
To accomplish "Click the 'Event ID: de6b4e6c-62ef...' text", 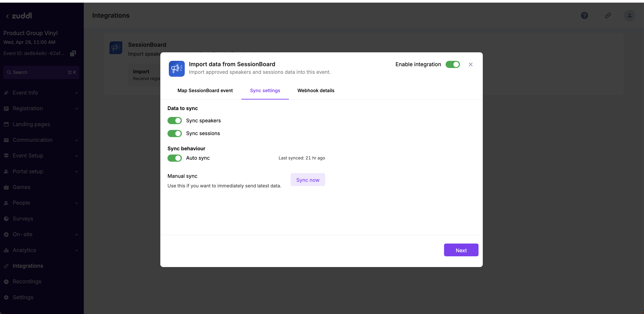I will [34, 53].
